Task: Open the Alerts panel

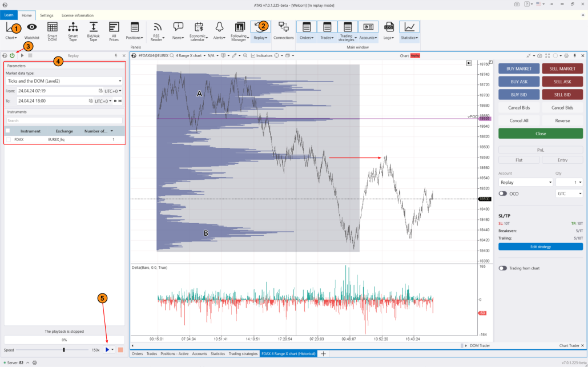Action: (x=220, y=31)
